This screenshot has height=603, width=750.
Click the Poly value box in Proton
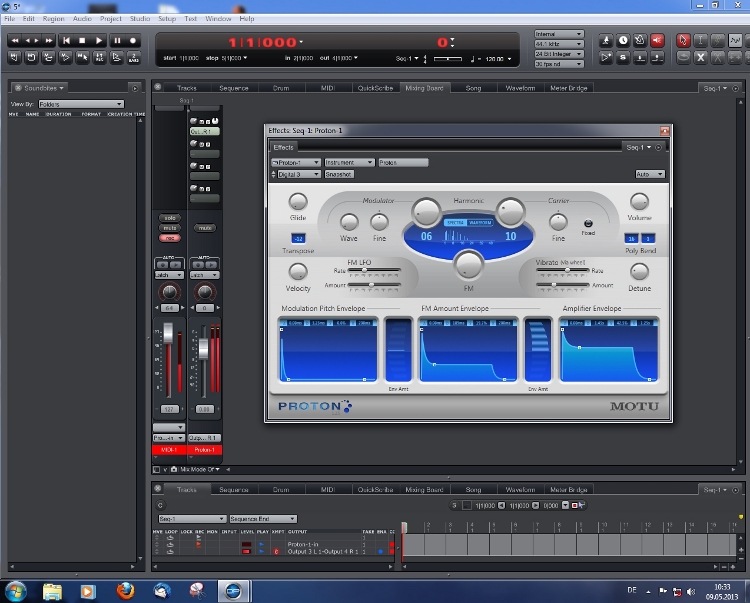(x=631, y=238)
